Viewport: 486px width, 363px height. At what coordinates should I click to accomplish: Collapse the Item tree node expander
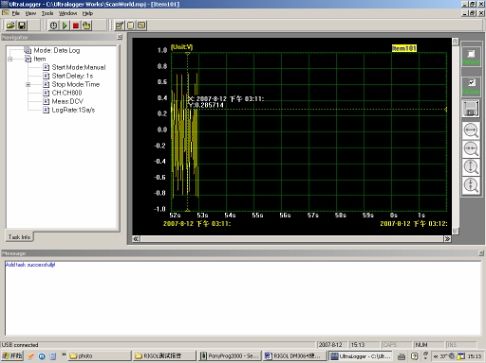point(10,59)
